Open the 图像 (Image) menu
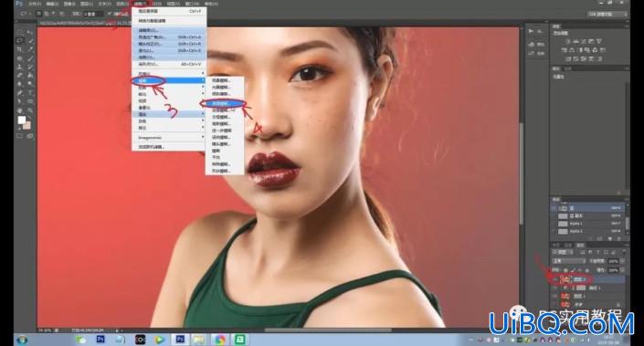 pos(69,4)
